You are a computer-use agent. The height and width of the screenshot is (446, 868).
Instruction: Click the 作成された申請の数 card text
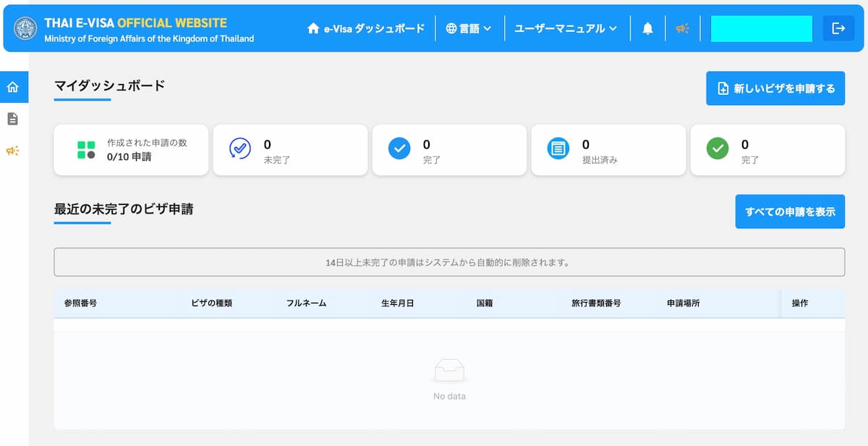(147, 143)
